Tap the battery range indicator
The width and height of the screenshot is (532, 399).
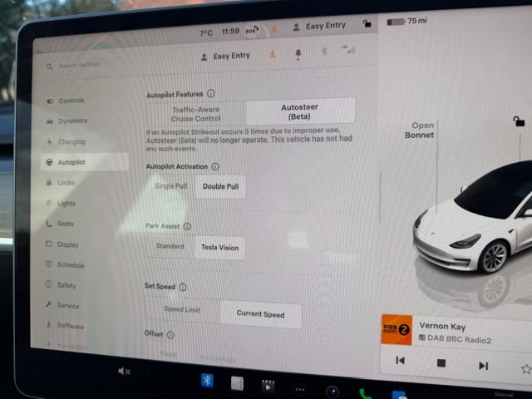point(406,21)
